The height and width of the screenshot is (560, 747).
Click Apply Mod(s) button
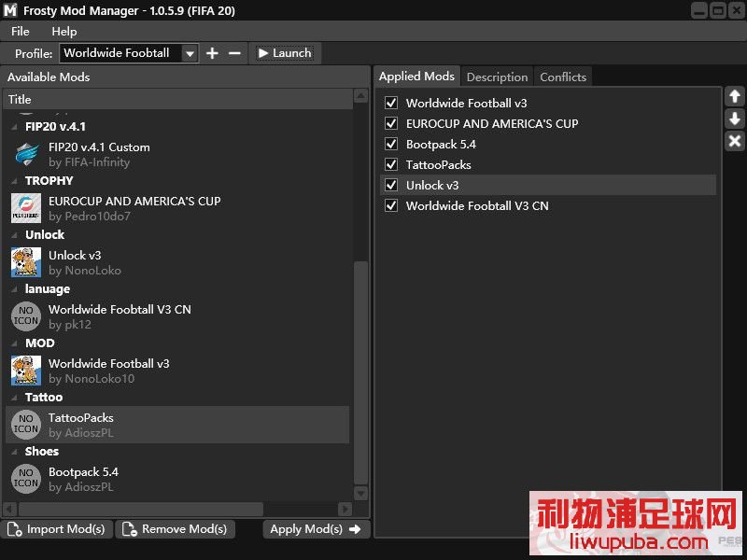316,529
